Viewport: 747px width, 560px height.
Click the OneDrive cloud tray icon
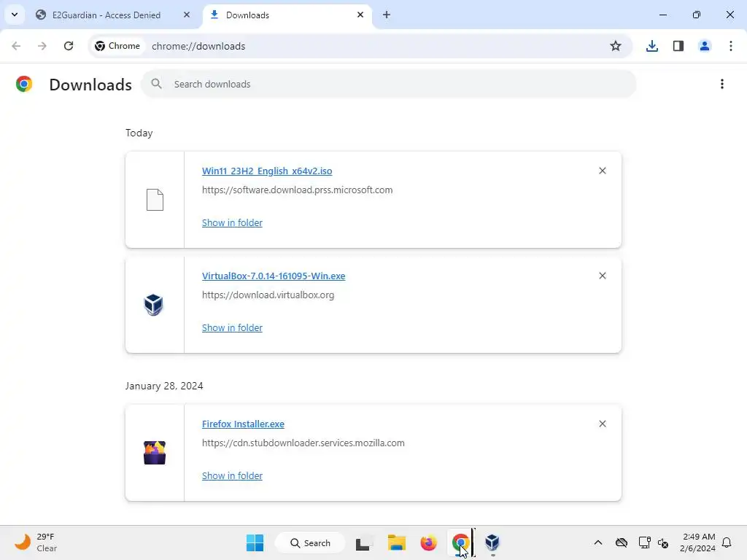(x=622, y=542)
